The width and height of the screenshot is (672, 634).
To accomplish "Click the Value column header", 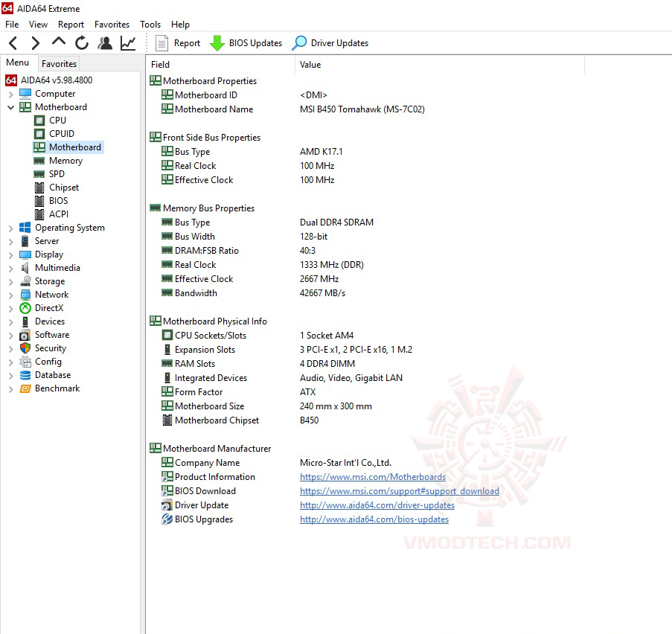I will tap(440, 65).
